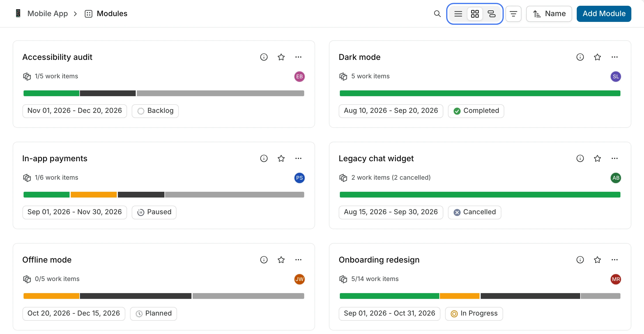Screen dimensions: 644x334
Task: Open more options for Onboarding redesign
Action: [x=615, y=260]
